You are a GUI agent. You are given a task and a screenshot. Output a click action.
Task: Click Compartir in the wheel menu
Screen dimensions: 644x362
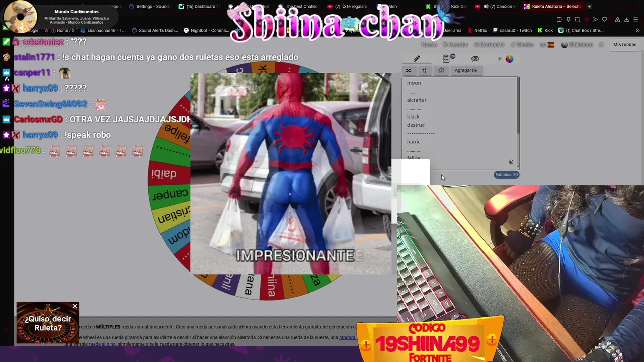(x=489, y=45)
